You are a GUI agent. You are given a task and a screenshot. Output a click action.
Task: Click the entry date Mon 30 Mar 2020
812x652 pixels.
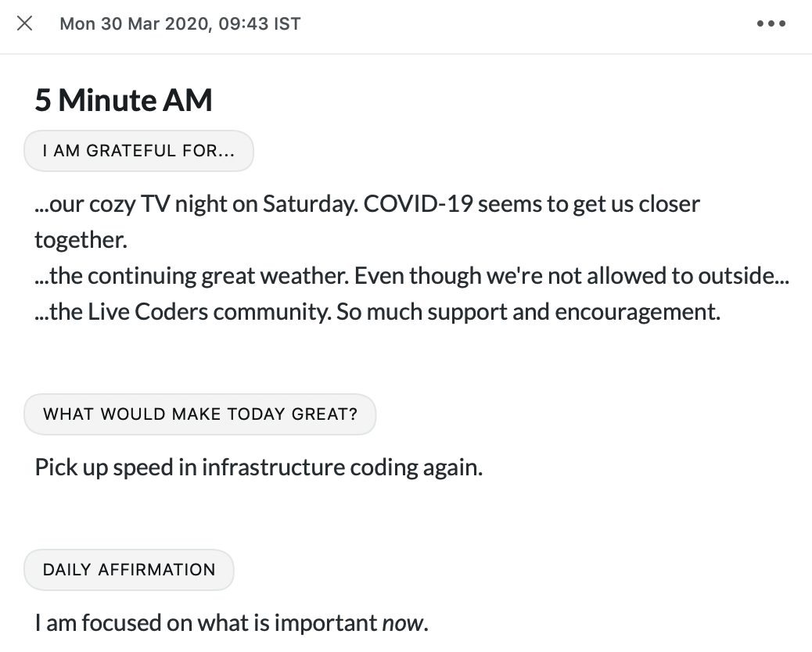pos(136,23)
